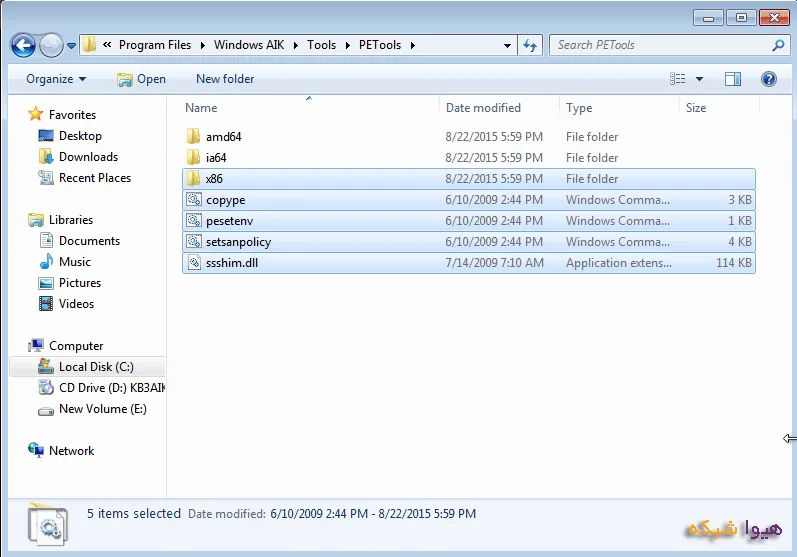This screenshot has height=557, width=797.
Task: Click the Open toolbar button
Action: (x=141, y=79)
